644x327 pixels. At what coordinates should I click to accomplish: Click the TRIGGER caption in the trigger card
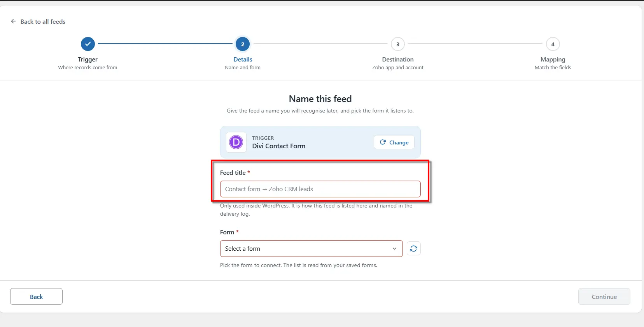click(263, 138)
